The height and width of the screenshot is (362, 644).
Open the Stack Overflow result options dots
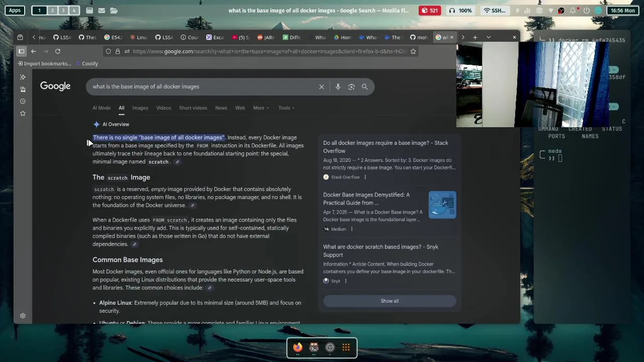(x=365, y=177)
